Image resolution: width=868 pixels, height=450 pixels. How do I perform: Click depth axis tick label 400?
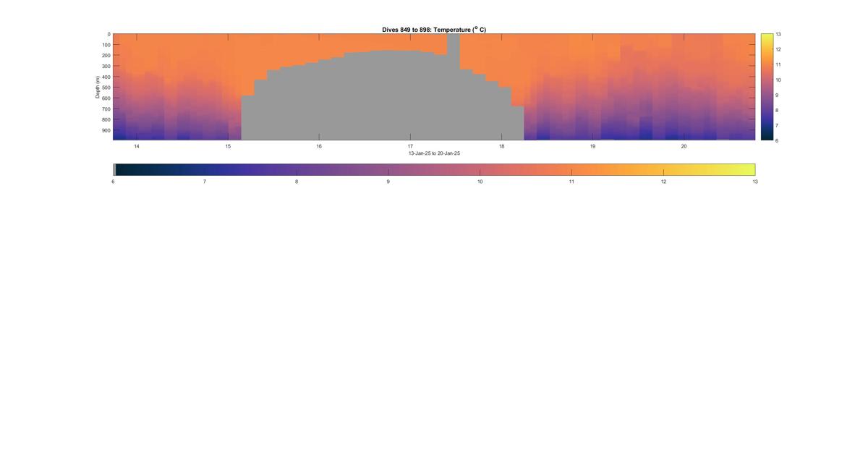pyautogui.click(x=106, y=77)
